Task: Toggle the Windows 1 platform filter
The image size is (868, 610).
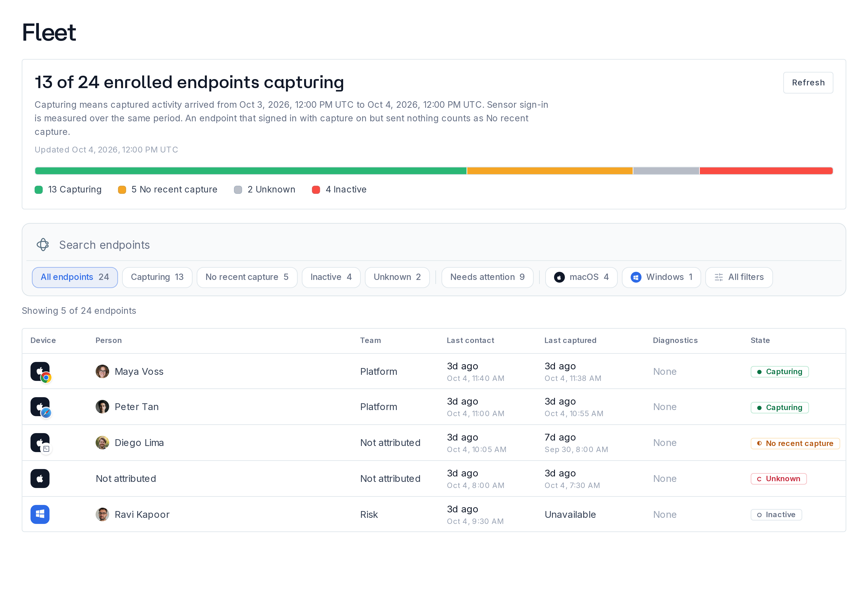Action: 661,277
